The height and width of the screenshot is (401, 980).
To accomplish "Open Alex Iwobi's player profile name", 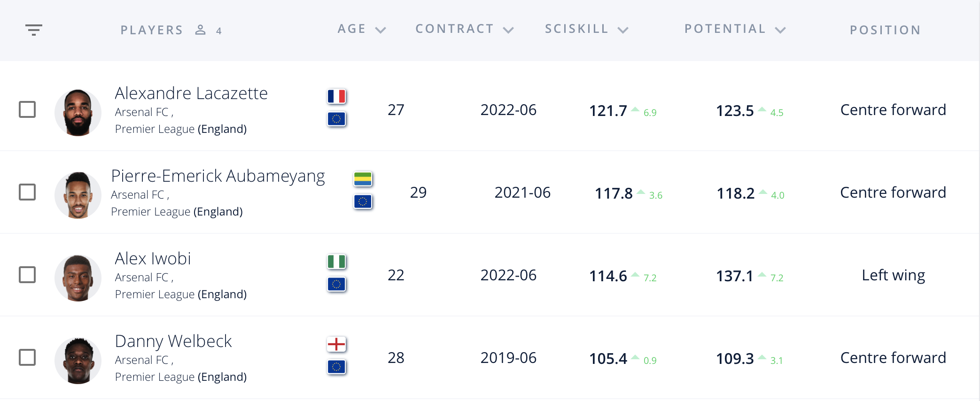I will (x=153, y=259).
